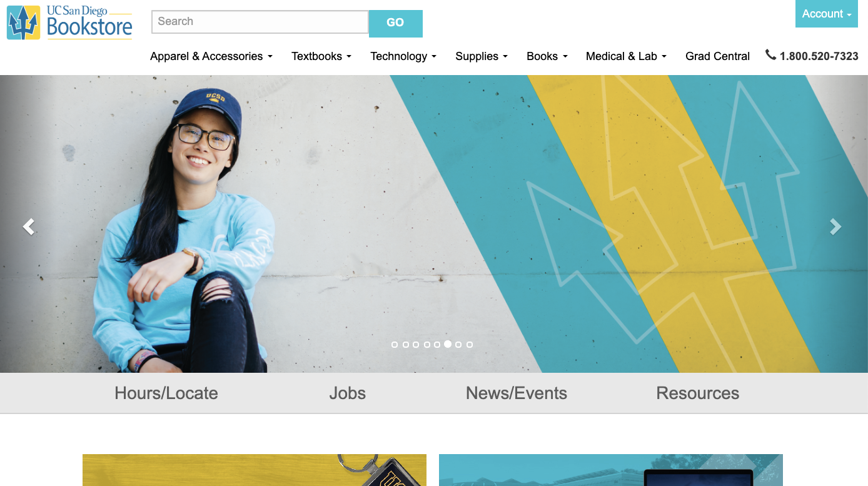This screenshot has height=486, width=868.
Task: Select the last carousel indicator dot
Action: pos(470,345)
